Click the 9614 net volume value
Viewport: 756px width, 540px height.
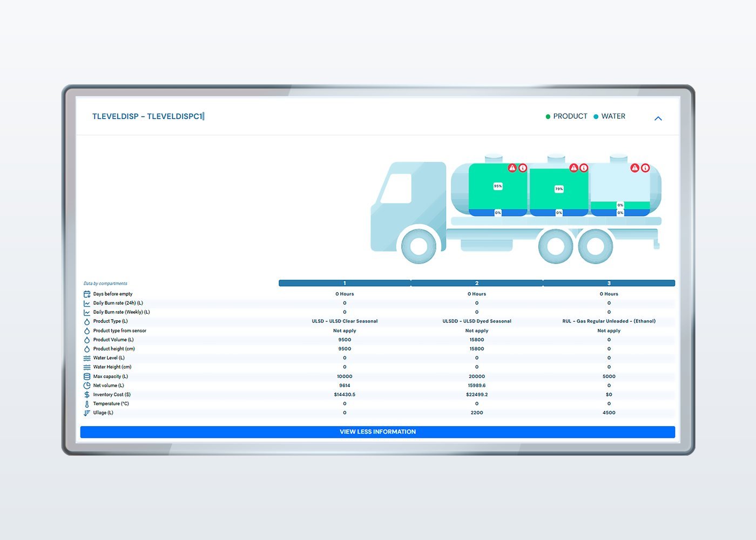[x=345, y=386]
